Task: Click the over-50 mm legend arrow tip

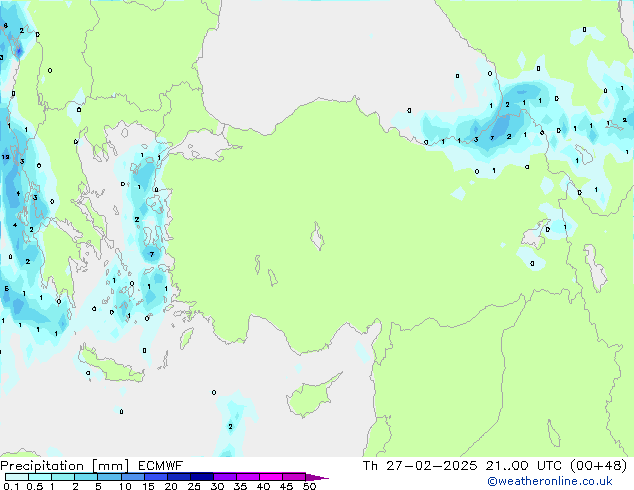Action: (x=317, y=477)
